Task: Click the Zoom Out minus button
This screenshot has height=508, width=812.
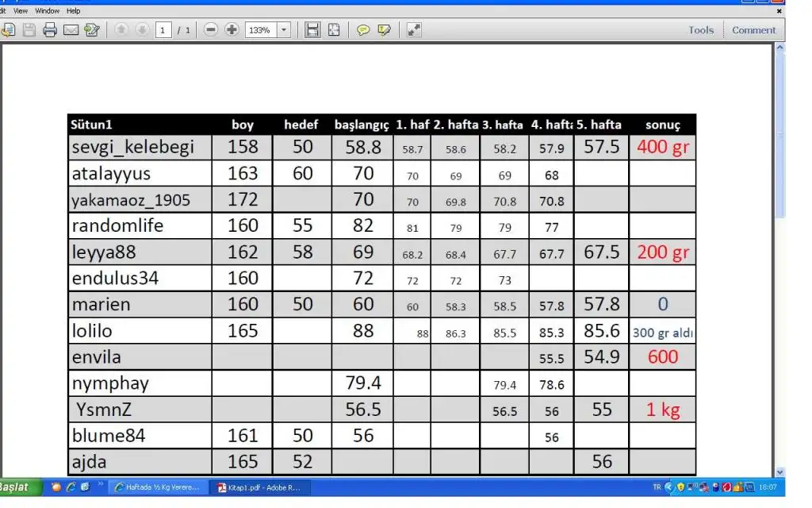Action: point(211,30)
